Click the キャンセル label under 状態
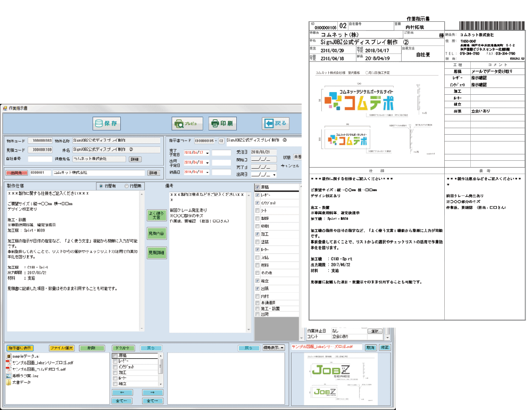This screenshot has height=410, width=532. tap(290, 166)
